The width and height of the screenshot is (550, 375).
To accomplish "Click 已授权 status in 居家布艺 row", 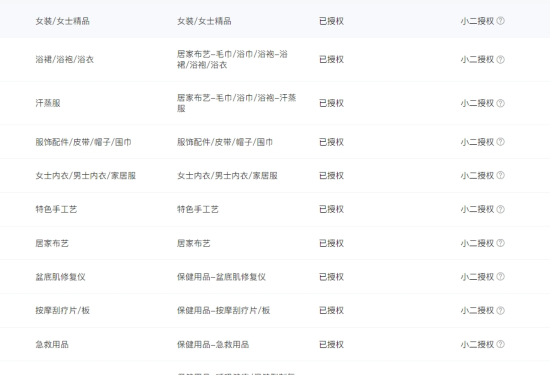I will (331, 243).
